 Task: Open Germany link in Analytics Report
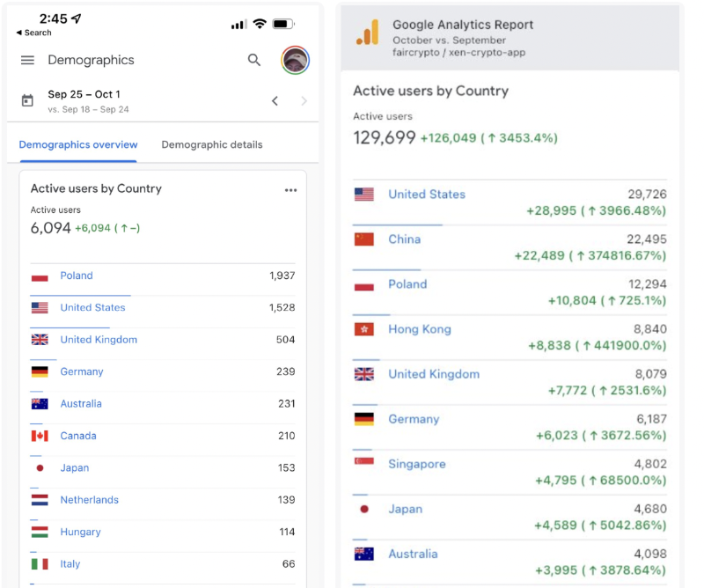(x=414, y=419)
